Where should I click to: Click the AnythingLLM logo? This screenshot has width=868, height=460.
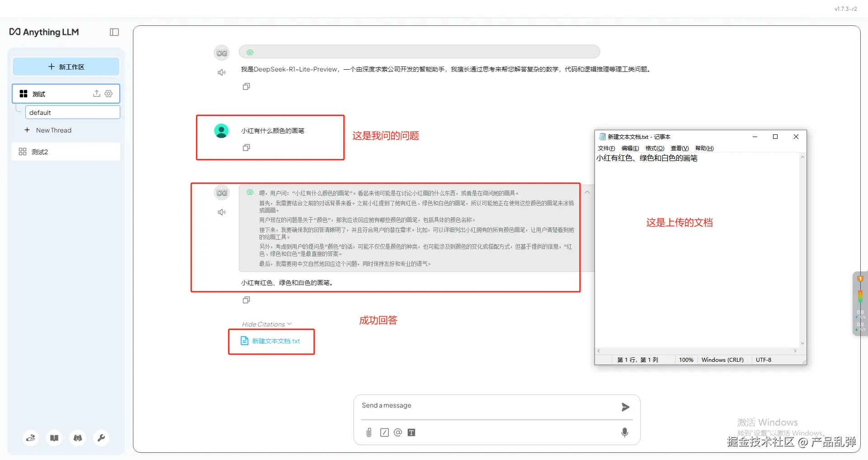click(44, 32)
